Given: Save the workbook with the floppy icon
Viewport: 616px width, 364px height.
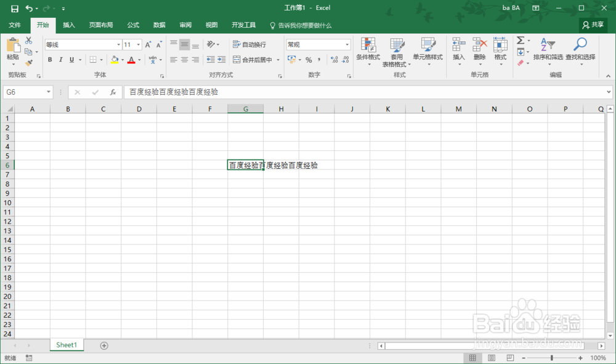Looking at the screenshot, I should [15, 8].
